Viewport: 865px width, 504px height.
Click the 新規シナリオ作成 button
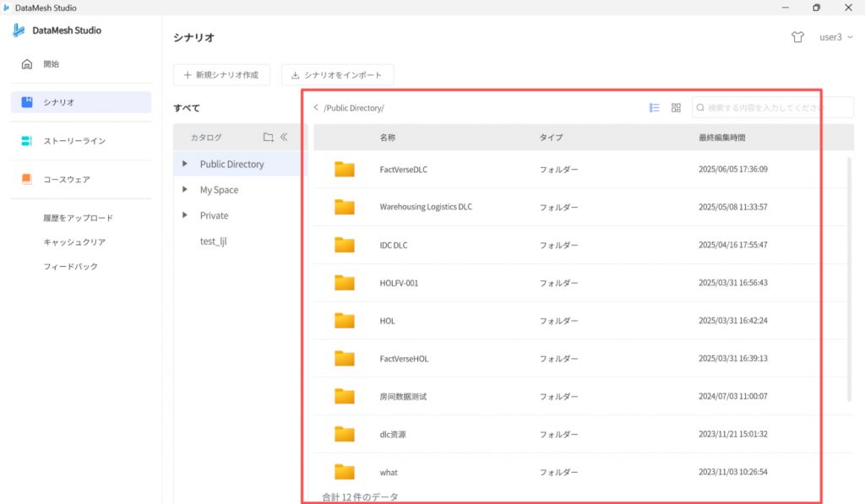coord(221,75)
